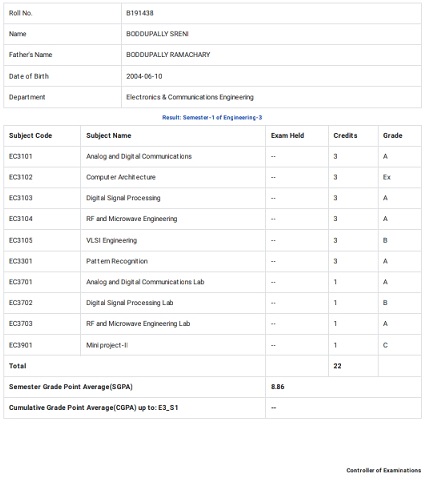Click father's name BODDUPALLY RAMACHARY
The height and width of the screenshot is (480, 424).
[x=168, y=55]
